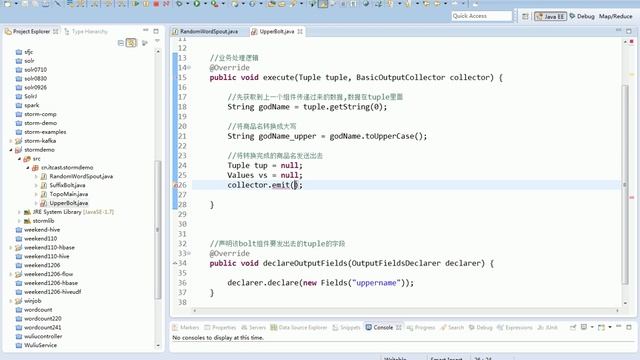640x360 pixels.
Task: Click the globe web browser toolbar icon
Action: click(366, 4)
